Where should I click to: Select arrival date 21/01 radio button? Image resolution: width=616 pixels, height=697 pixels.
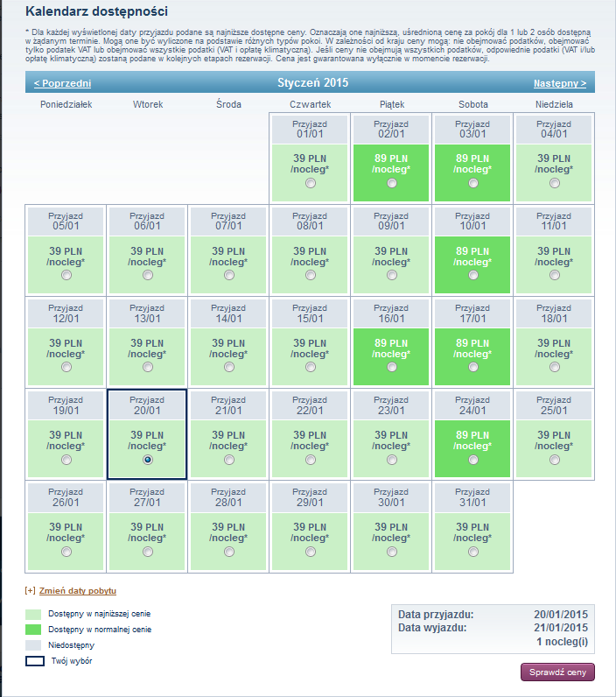pyautogui.click(x=229, y=460)
